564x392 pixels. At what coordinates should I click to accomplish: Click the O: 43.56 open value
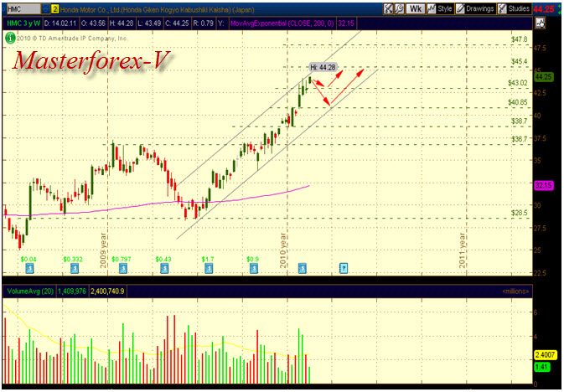pyautogui.click(x=93, y=23)
